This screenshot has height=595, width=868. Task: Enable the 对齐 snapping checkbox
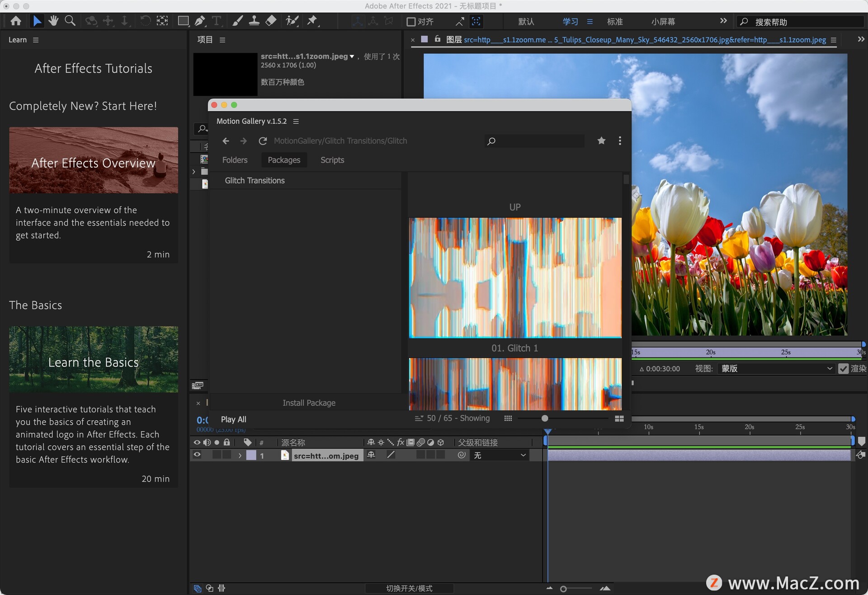click(x=411, y=22)
